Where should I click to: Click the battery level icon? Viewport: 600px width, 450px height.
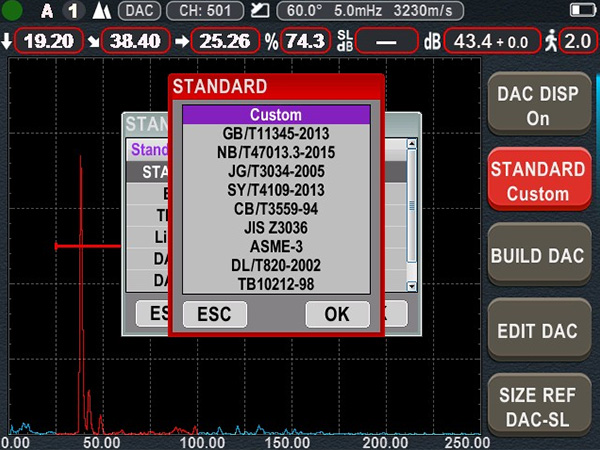tap(582, 10)
